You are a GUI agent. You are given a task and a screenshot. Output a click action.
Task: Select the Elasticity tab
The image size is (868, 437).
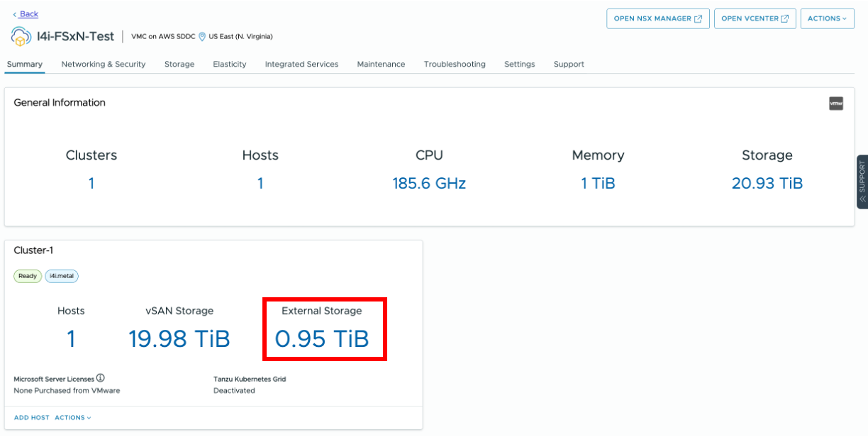click(x=230, y=65)
